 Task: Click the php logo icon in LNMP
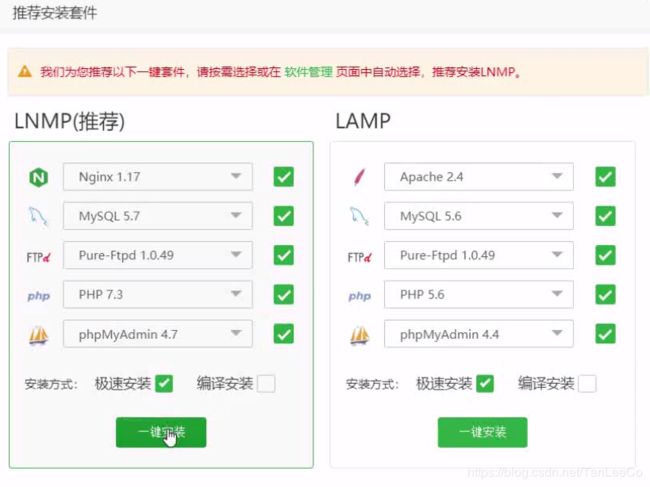(39, 296)
